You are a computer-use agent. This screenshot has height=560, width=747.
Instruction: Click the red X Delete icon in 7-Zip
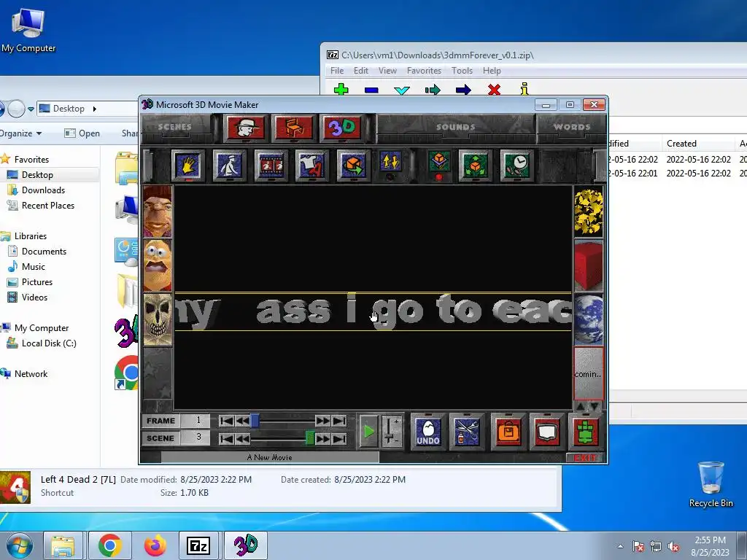(x=494, y=89)
